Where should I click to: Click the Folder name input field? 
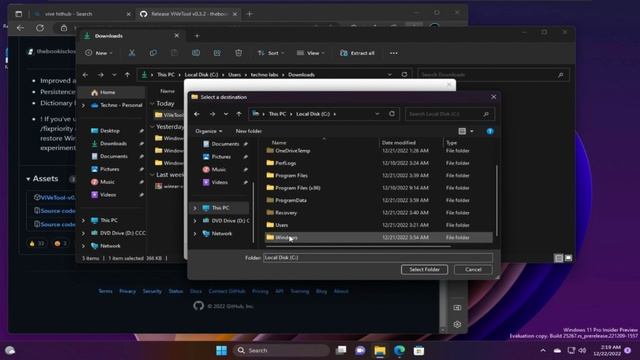[378, 258]
